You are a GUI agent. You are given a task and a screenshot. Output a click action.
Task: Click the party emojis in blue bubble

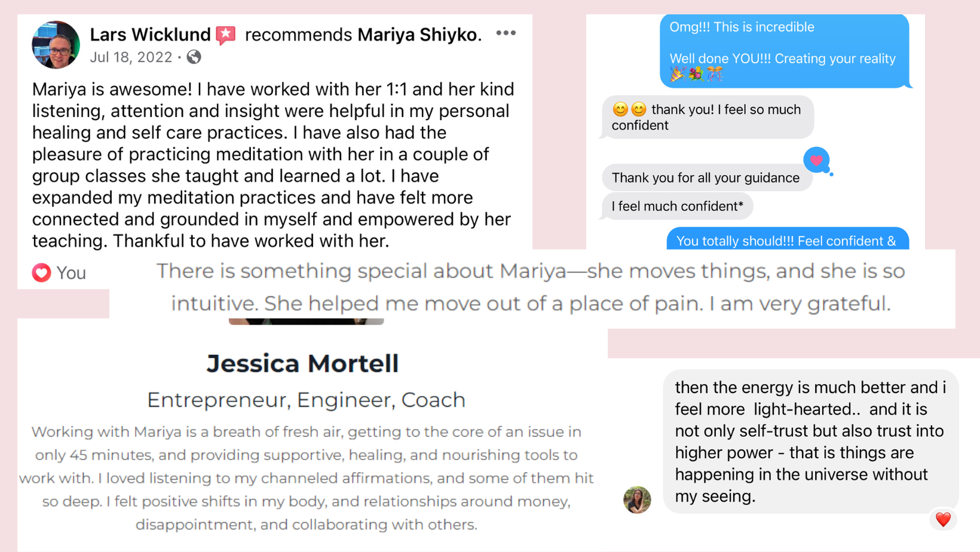(x=696, y=74)
